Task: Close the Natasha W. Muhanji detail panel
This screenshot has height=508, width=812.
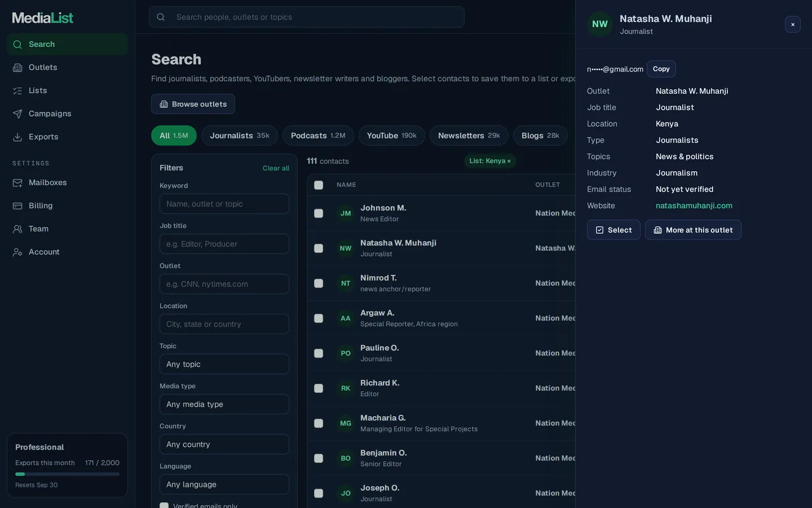Action: click(793, 24)
